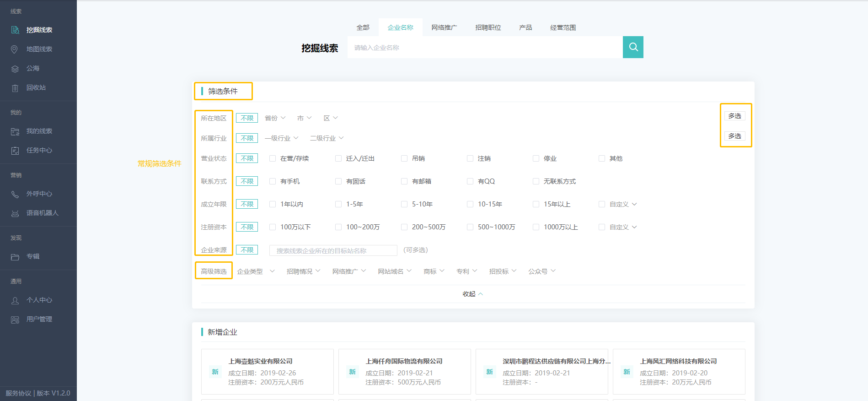Open the 上海风汇网络科技有限公司 card
This screenshot has width=868, height=401.
tap(679, 372)
